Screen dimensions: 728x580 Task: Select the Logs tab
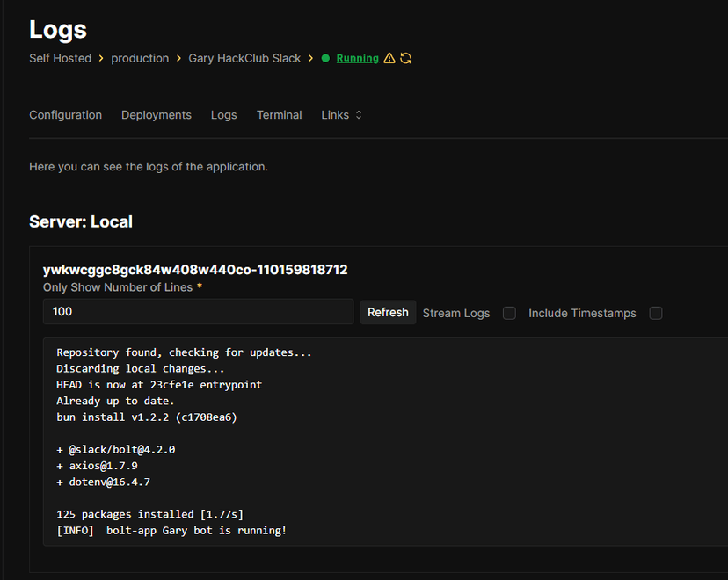point(223,115)
